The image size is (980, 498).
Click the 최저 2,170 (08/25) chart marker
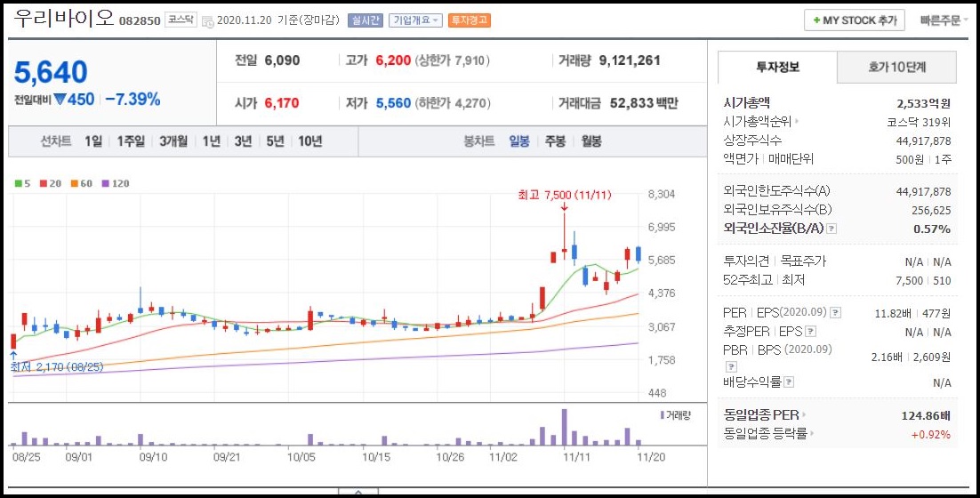point(57,366)
